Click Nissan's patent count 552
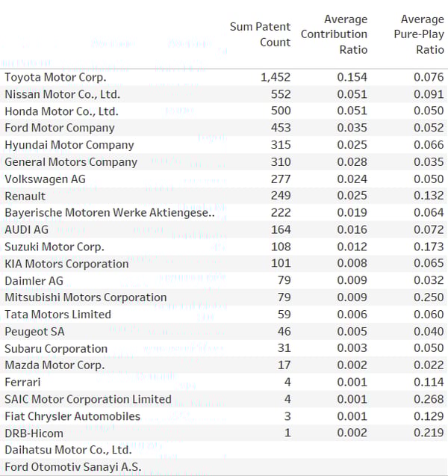 281,94
